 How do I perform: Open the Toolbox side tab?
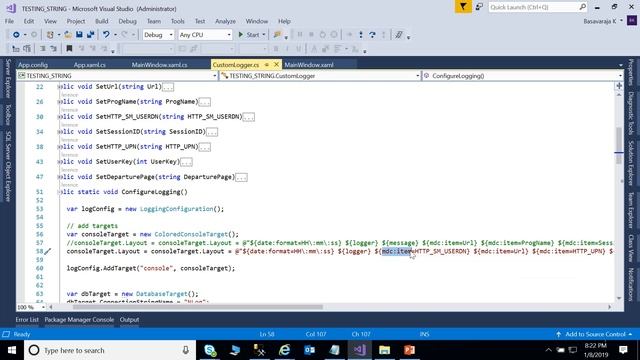tap(7, 114)
